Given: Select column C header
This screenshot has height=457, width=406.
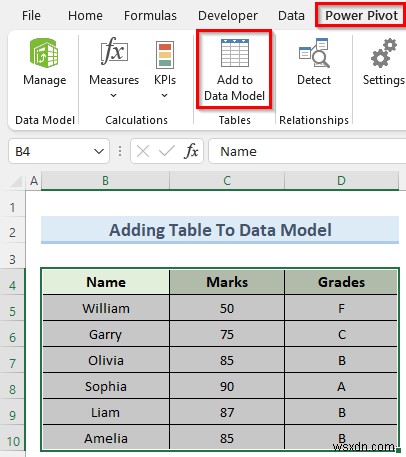Looking at the screenshot, I should [x=227, y=181].
